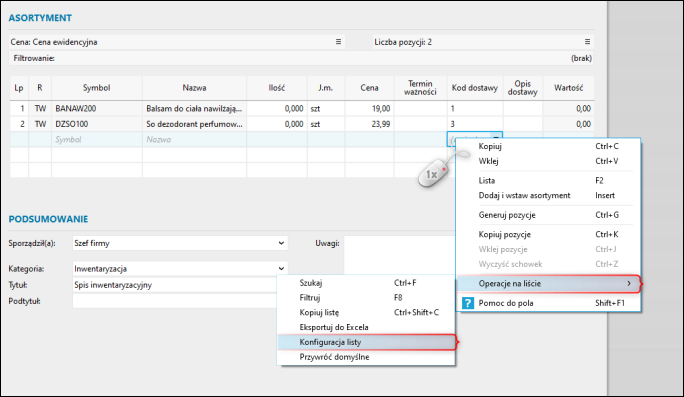Click the empty Symbol placeholder cell

click(x=96, y=140)
